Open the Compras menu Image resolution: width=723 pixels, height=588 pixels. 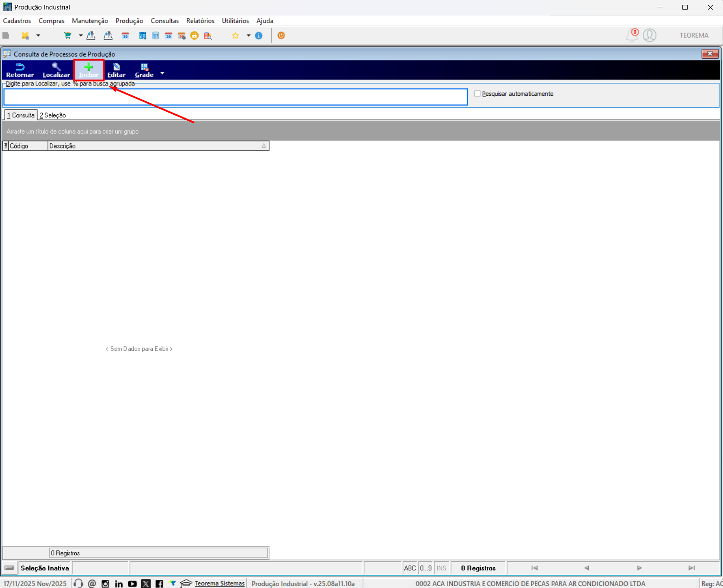click(x=51, y=21)
